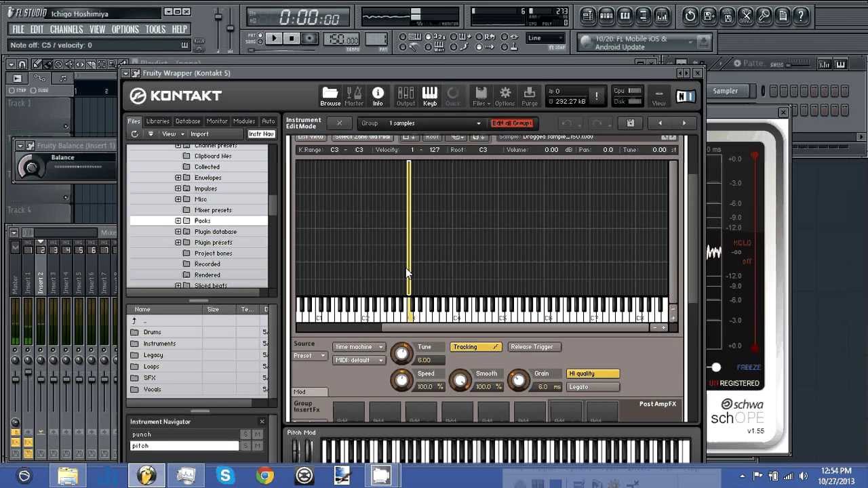Open FL Studio's help question-mark icon
Screen dimensions: 868x488
(801, 16)
